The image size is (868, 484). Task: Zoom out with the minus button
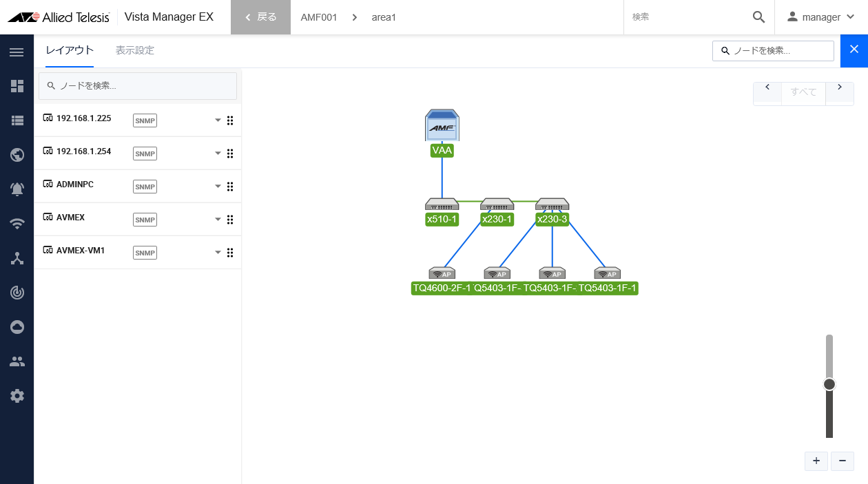pos(843,461)
